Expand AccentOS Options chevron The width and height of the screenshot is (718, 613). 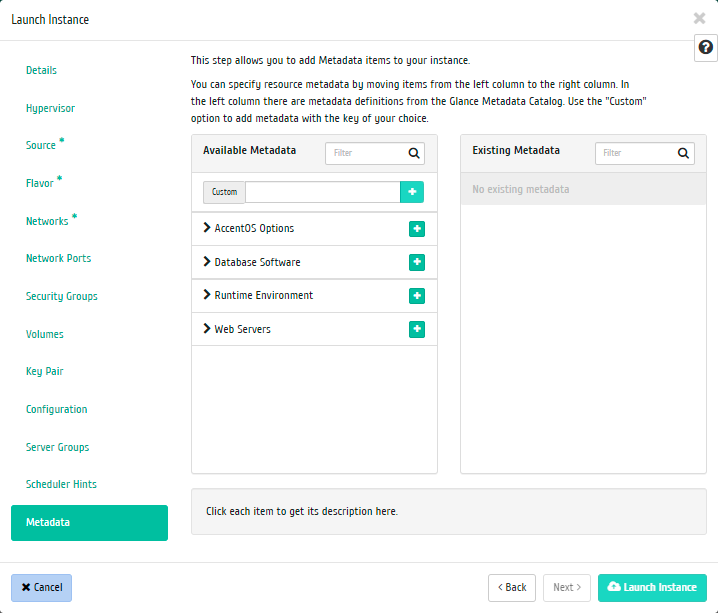tap(207, 228)
